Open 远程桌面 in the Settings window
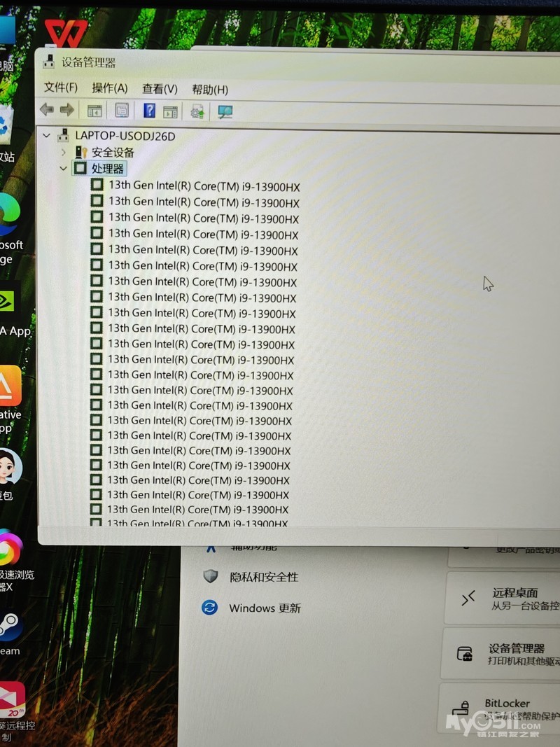Viewport: 560px width, 747px height. [503, 599]
